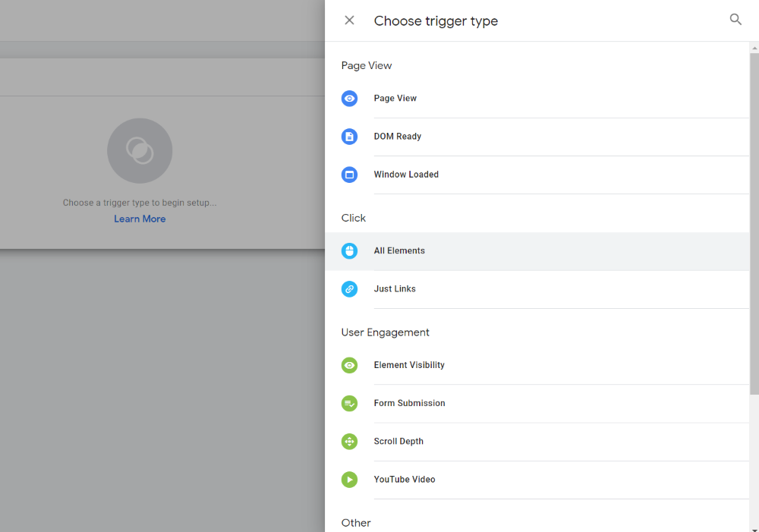The width and height of the screenshot is (759, 532).
Task: Click the DOM Ready document icon
Action: pyautogui.click(x=349, y=137)
